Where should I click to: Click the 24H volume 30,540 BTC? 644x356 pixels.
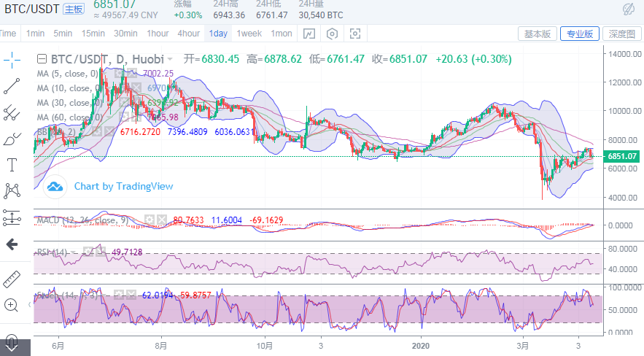point(321,15)
